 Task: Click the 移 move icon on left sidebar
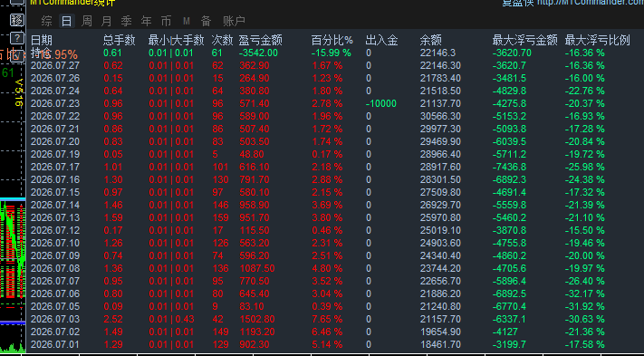pos(17,19)
